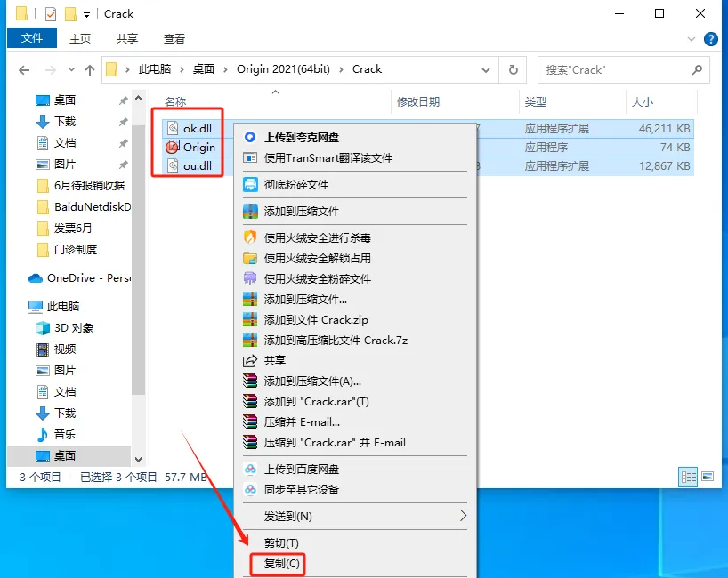Go up one folder level arrow
Image resolution: width=728 pixels, height=578 pixels.
(90, 70)
